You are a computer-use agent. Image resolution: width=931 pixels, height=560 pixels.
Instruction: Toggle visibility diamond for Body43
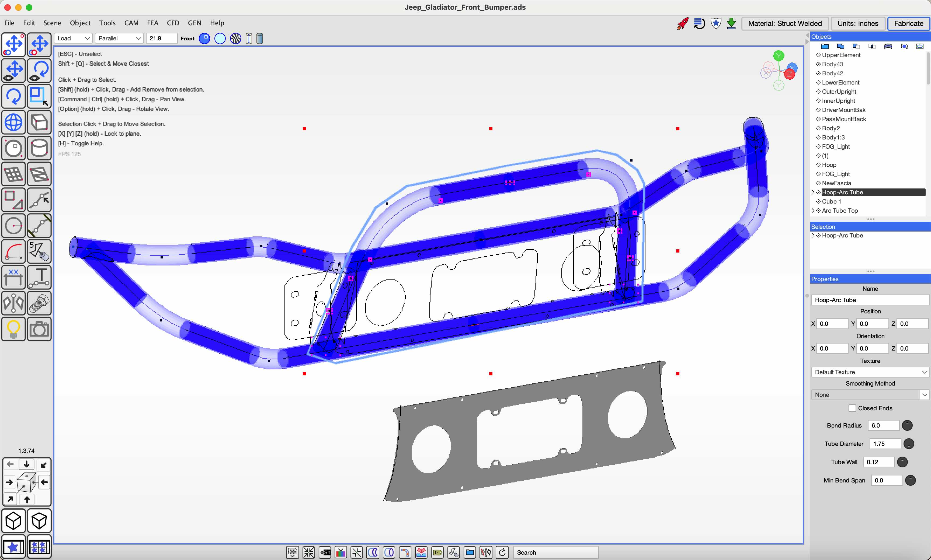(818, 64)
